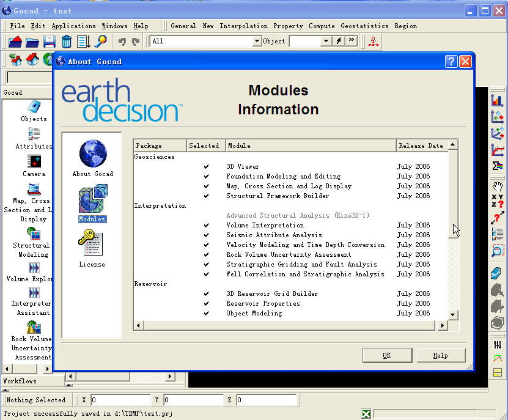Click the red triangle icon on the toolbar
The width and height of the screenshot is (508, 420).
pyautogui.click(x=374, y=42)
